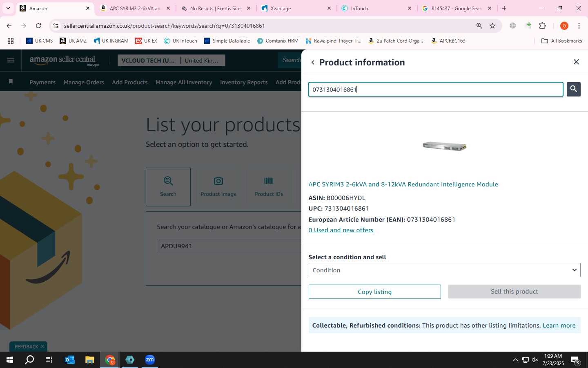Go back using Product information chevron
The width and height of the screenshot is (588, 368).
click(313, 63)
